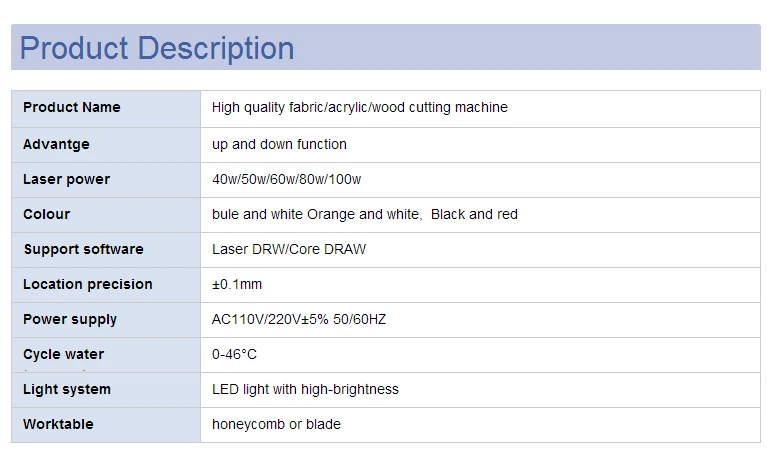Select the Location precision label

pyautogui.click(x=88, y=284)
